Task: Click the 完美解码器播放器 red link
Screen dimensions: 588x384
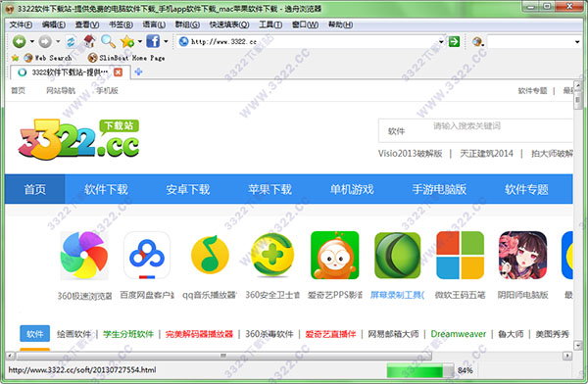Action: click(199, 334)
